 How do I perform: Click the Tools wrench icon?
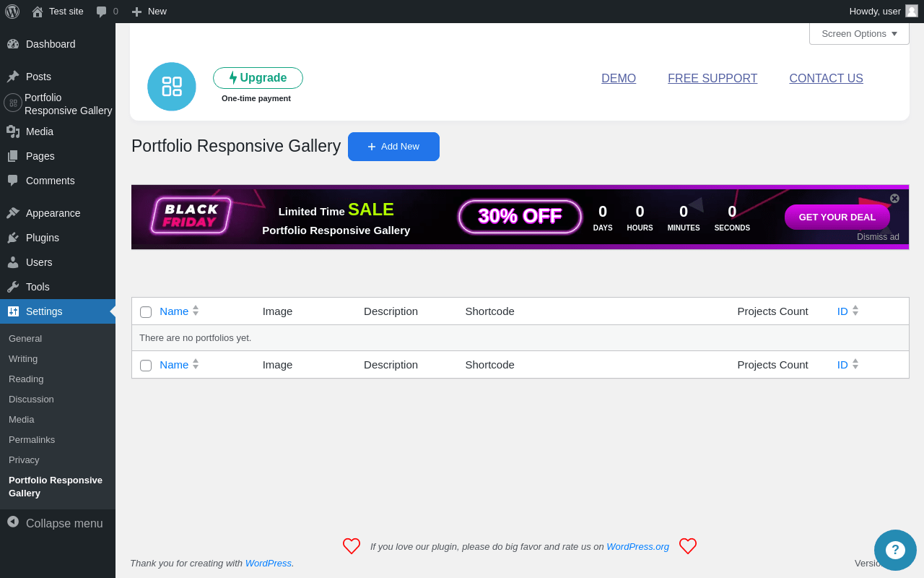[x=13, y=287]
